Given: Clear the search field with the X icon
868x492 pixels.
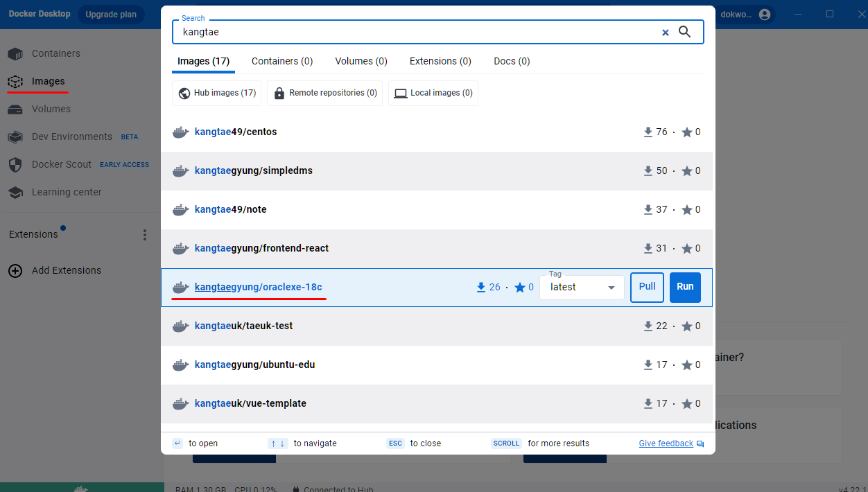Looking at the screenshot, I should (665, 33).
